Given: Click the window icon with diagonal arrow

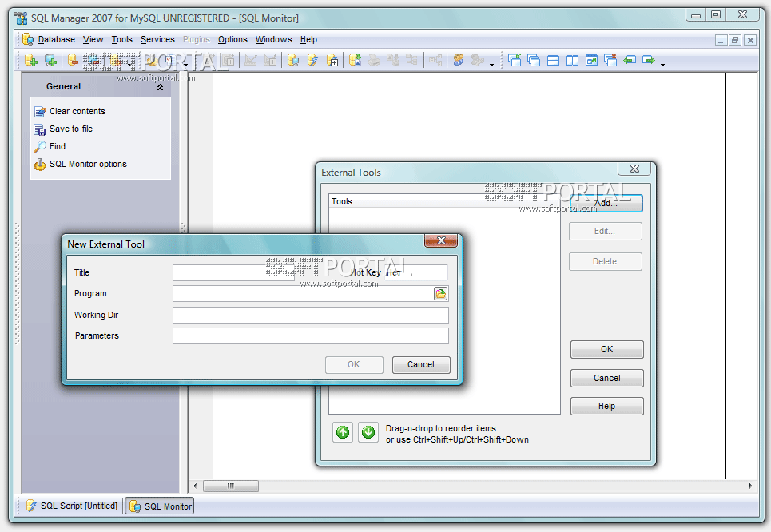Looking at the screenshot, I should point(591,60).
